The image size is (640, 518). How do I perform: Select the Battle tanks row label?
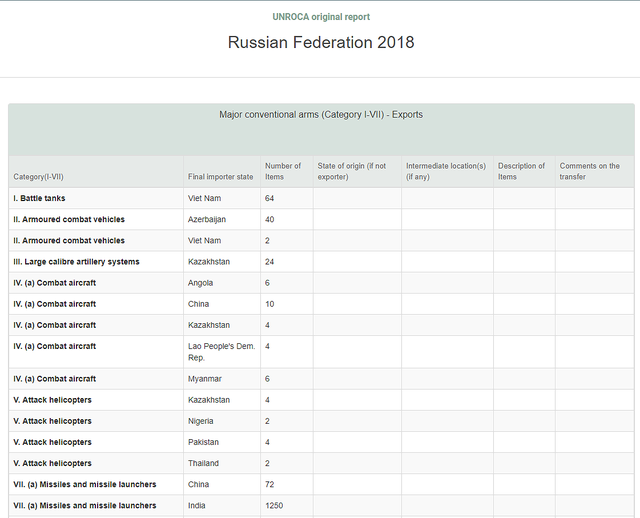(39, 198)
